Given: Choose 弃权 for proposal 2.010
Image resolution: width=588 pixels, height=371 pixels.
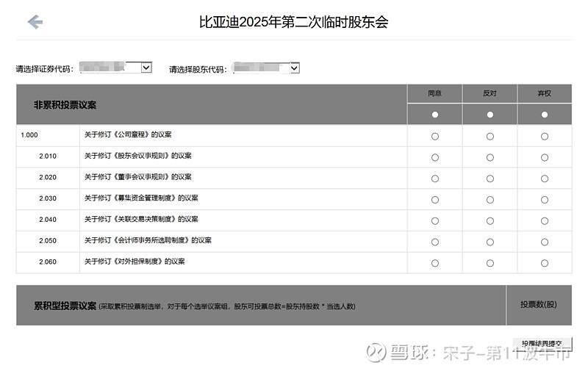Looking at the screenshot, I should [x=545, y=157].
